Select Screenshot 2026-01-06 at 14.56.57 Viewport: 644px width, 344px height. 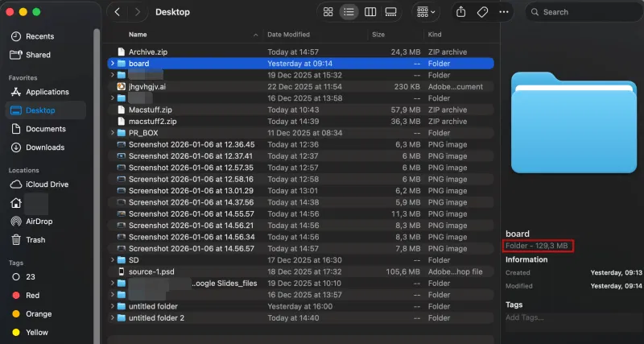coord(300,248)
